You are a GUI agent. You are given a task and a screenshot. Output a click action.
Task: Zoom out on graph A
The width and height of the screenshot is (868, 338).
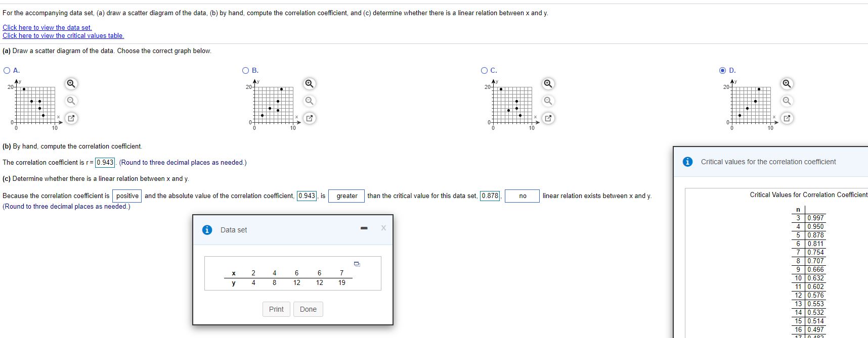coord(71,101)
